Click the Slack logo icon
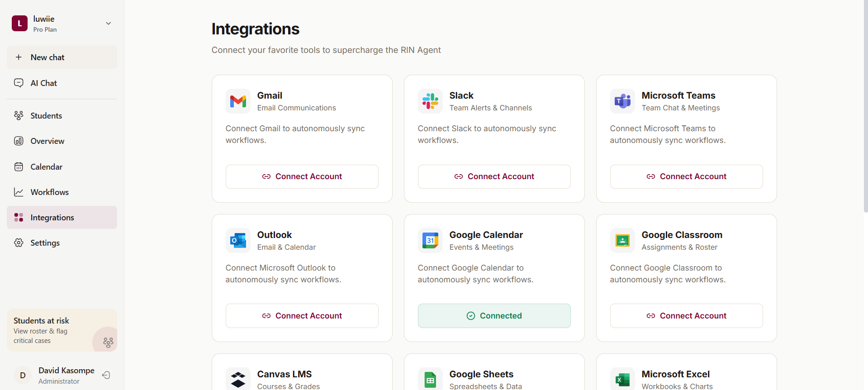 [x=430, y=101]
